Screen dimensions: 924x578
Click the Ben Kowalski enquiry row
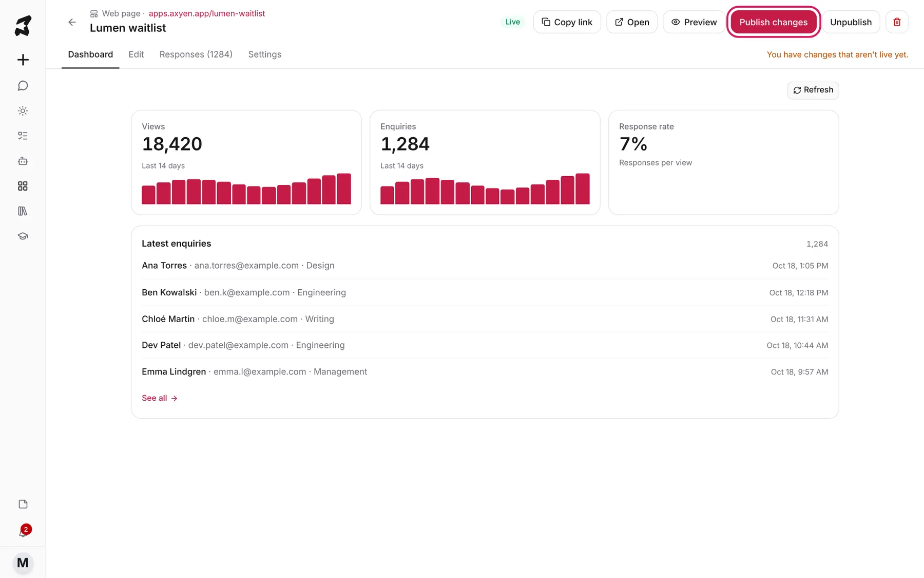point(485,292)
